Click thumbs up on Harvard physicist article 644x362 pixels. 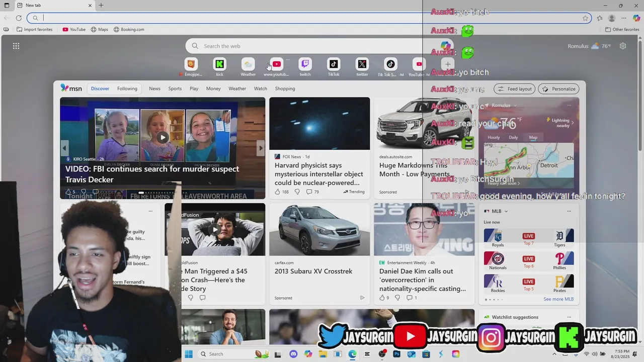[278, 192]
